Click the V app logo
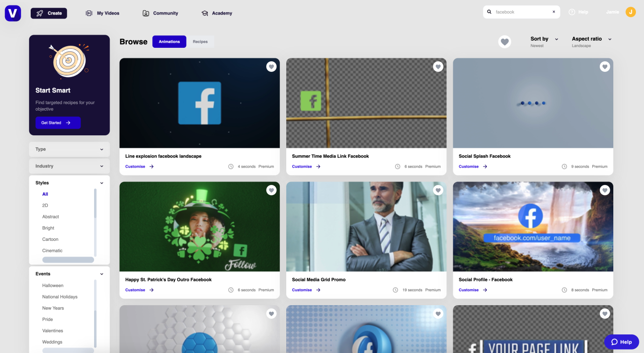 pyautogui.click(x=12, y=13)
